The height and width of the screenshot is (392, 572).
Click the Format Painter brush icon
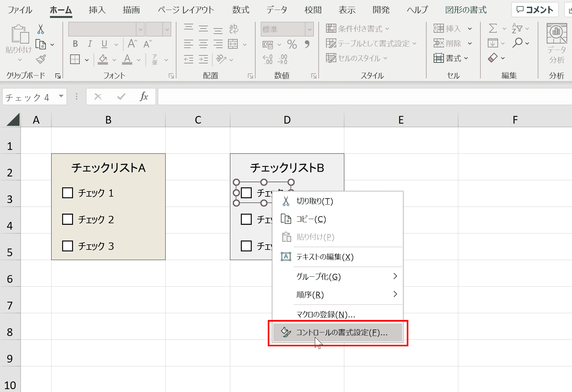pos(41,59)
